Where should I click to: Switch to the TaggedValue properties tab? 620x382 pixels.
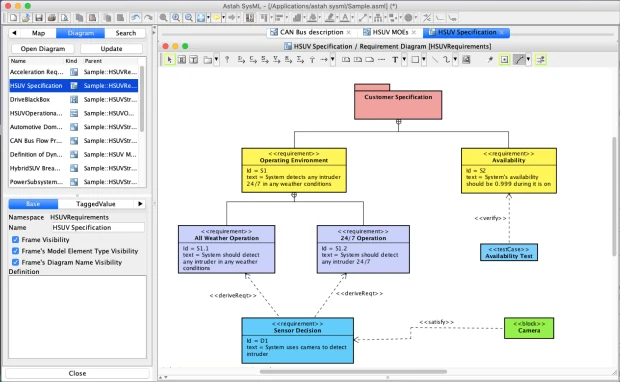96,204
